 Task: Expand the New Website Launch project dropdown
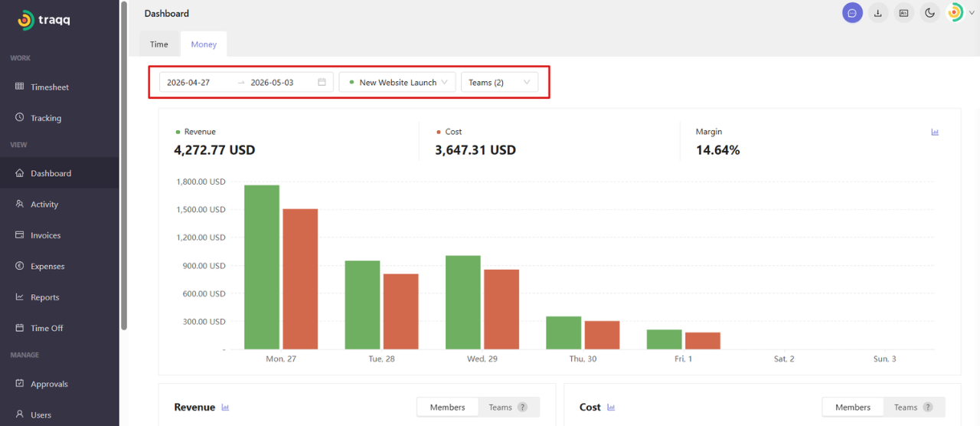pyautogui.click(x=397, y=82)
